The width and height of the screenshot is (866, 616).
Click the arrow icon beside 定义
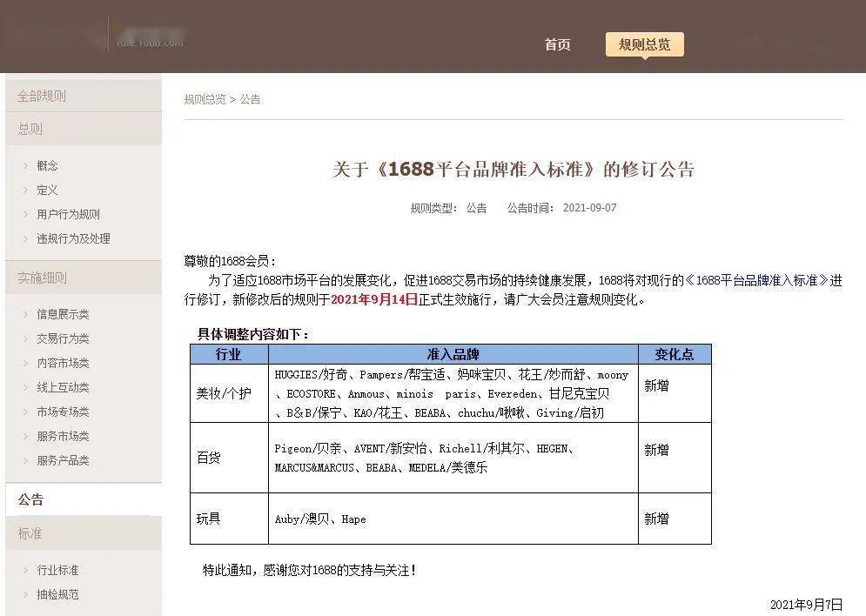click(x=25, y=190)
